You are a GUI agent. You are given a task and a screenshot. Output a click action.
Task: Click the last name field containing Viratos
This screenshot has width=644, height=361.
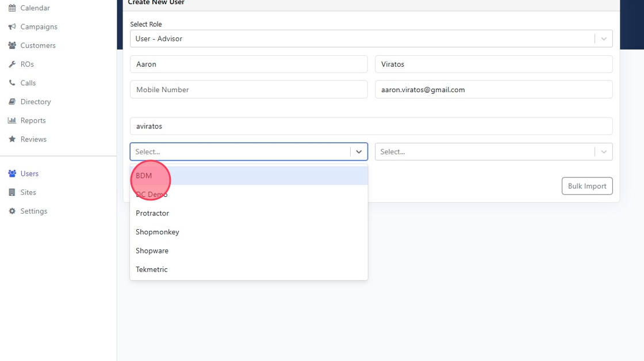coord(494,64)
